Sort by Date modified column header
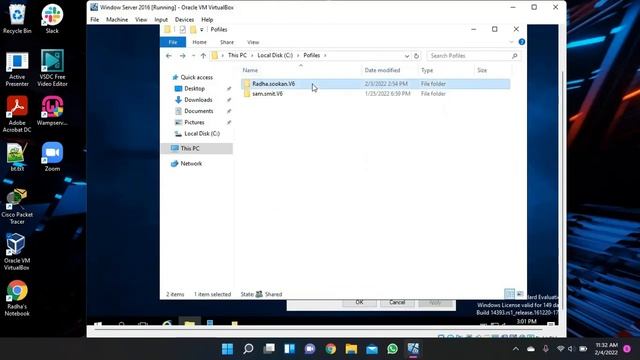This screenshot has height=360, width=640. [390, 70]
